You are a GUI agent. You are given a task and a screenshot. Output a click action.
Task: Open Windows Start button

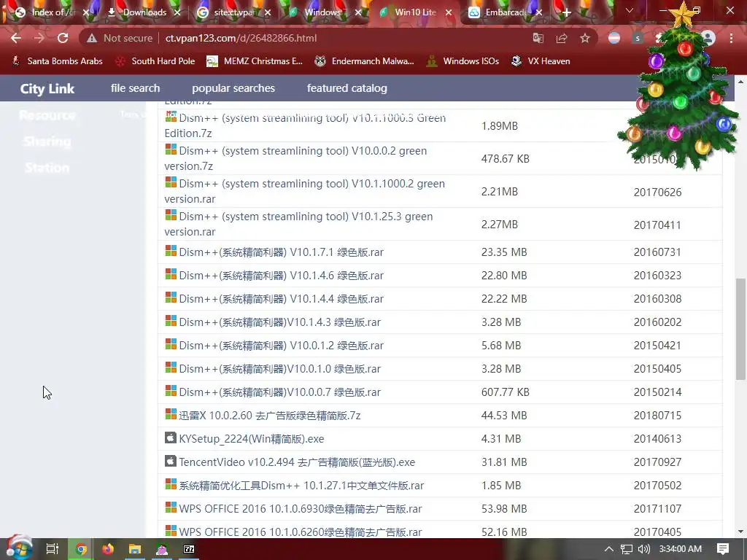19,548
